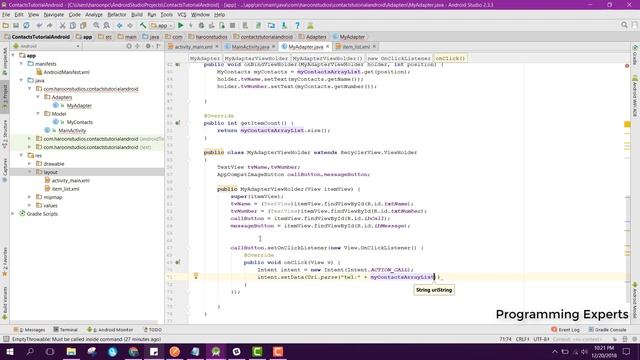640x360 pixels.
Task: Click the Undo arrow icon
Action: [x=39, y=25]
